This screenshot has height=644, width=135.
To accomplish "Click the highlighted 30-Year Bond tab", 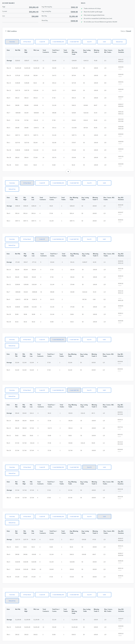I will (27, 183).
